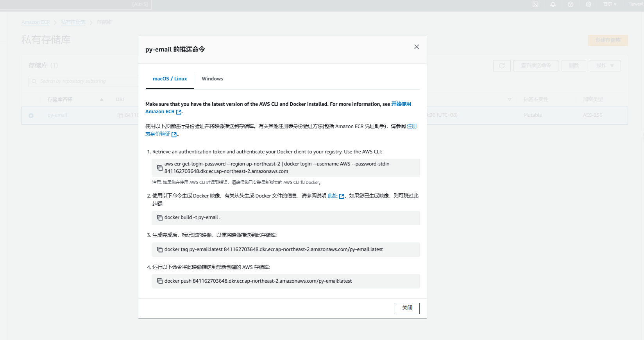Image resolution: width=644 pixels, height=340 pixels.
Task: Click the 查看推送命令 button
Action: (x=536, y=66)
